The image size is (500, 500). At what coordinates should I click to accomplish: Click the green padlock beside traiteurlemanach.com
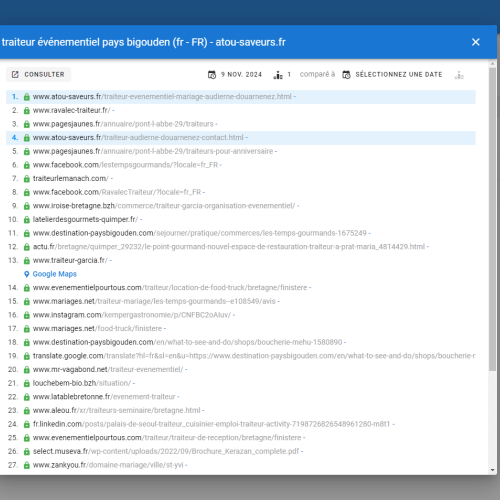27,179
